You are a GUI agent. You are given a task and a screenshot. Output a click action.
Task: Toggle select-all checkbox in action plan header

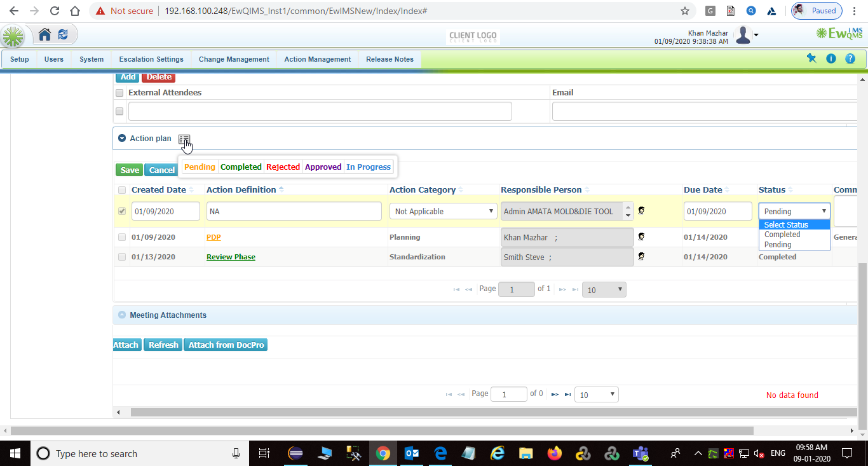pos(122,190)
